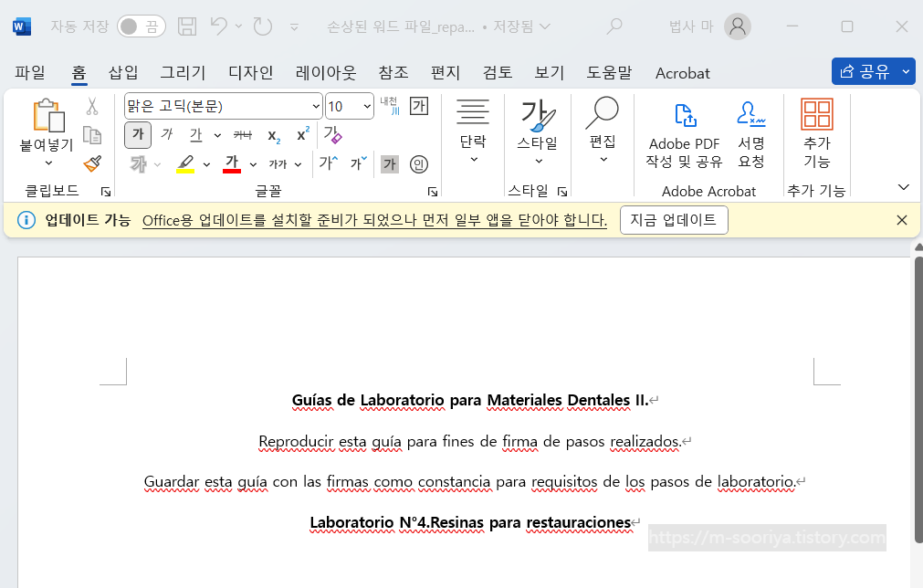Open font size dropdown arrow
The height and width of the screenshot is (588, 923).
[367, 107]
